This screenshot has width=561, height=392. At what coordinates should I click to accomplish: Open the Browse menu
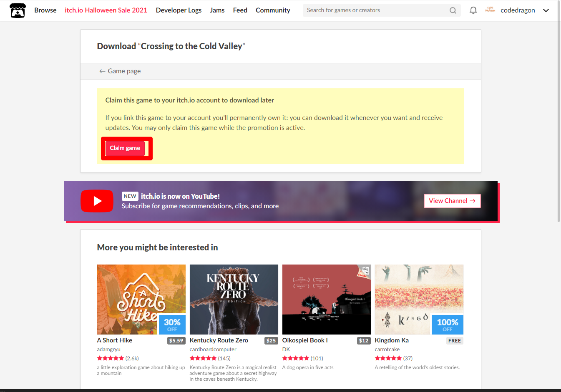(x=45, y=10)
